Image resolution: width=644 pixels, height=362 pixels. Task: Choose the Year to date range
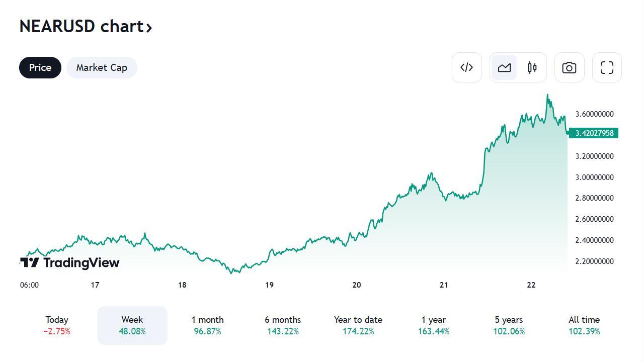pos(358,325)
